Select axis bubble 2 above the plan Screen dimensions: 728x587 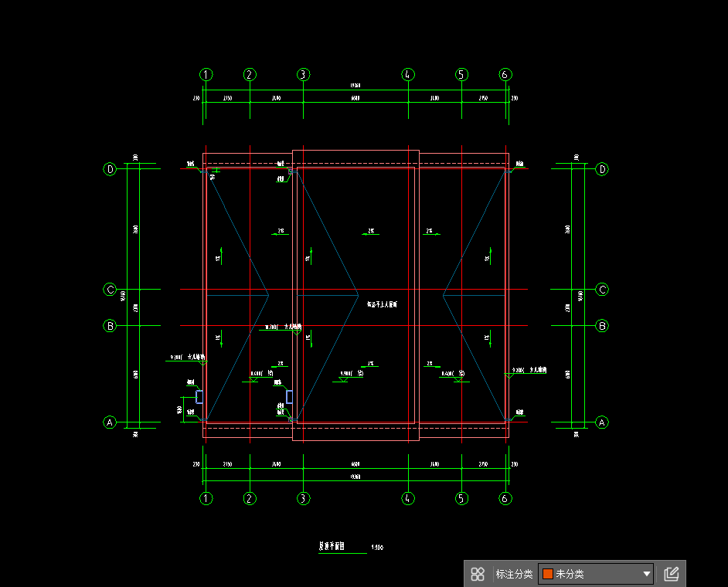pyautogui.click(x=250, y=74)
